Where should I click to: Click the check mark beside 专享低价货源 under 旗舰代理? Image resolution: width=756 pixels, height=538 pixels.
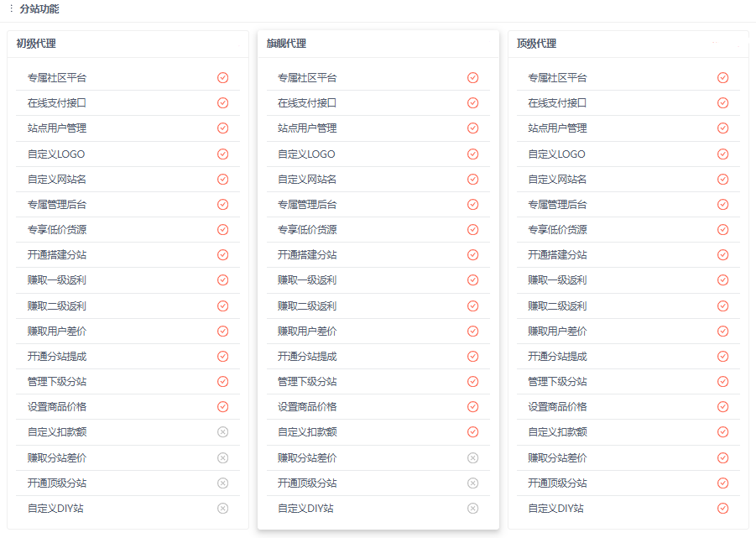472,229
